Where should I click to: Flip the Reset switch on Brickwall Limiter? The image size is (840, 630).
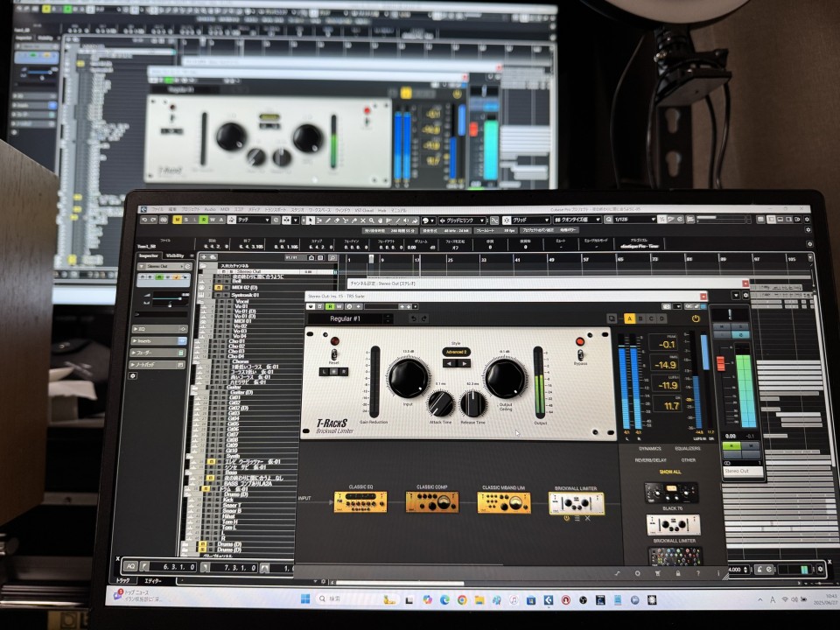333,354
